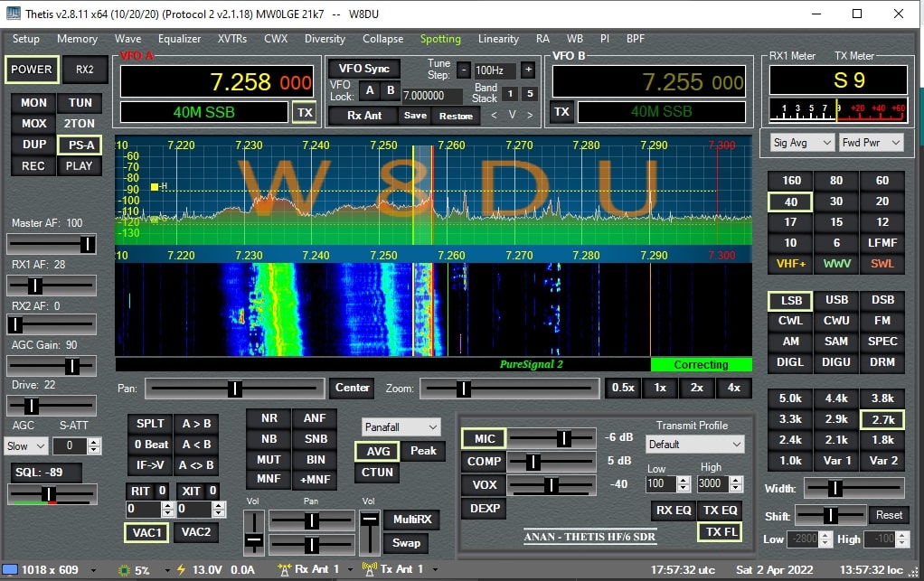
Task: Enable the RX2 receiver
Action: click(x=85, y=70)
